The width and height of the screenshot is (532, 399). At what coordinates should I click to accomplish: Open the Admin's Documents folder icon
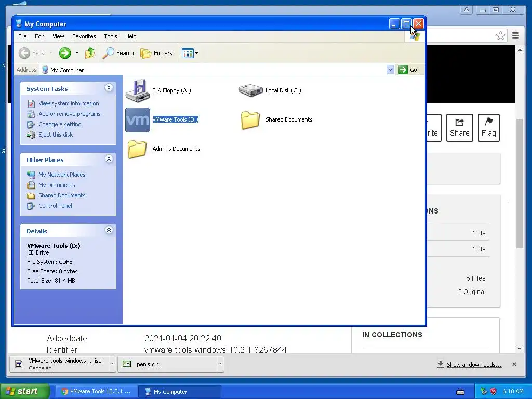pos(138,149)
